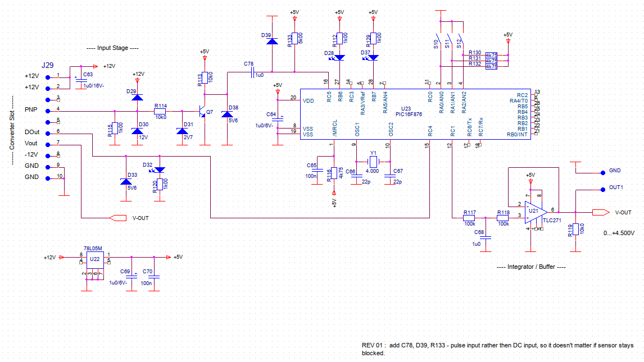Click the diode D29 symbol
Screen dimensions: 644x362
click(x=137, y=98)
